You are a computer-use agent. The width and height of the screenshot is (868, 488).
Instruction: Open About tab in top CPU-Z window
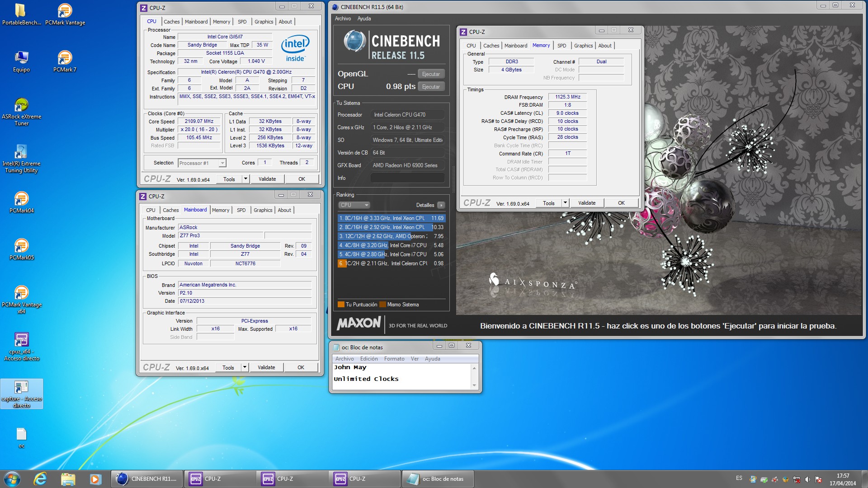(285, 22)
